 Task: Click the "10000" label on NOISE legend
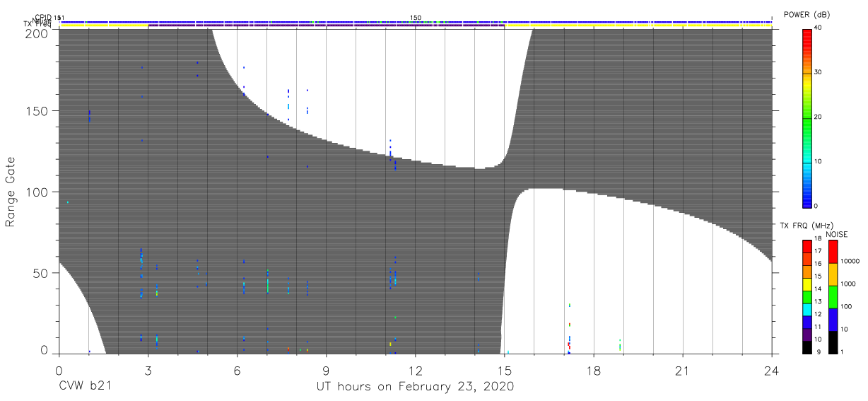coord(850,262)
